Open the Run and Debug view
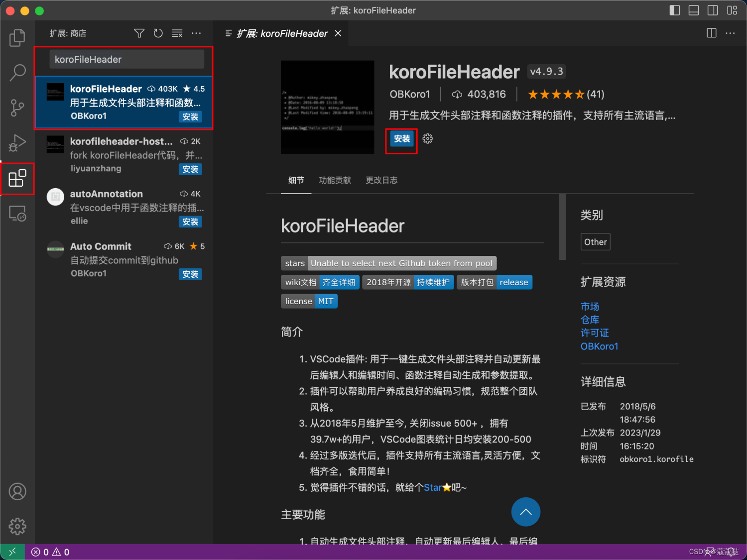The image size is (747, 560). [x=17, y=143]
